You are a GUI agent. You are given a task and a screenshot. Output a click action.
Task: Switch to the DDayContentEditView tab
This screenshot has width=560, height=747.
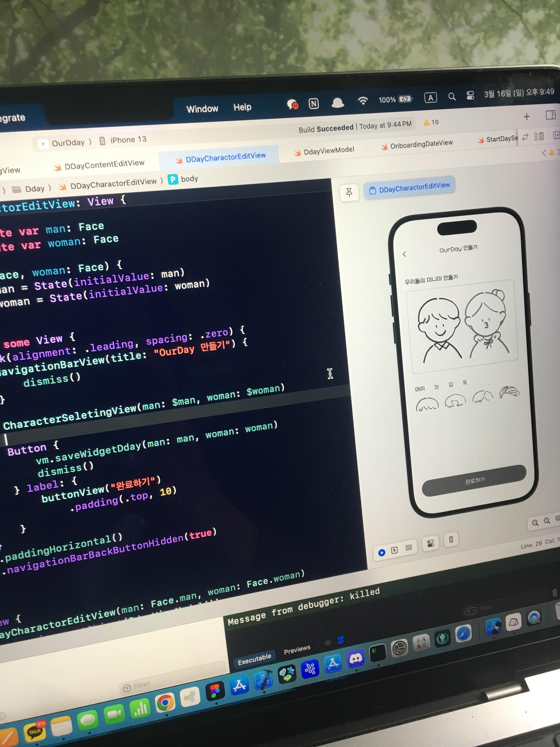click(x=100, y=165)
